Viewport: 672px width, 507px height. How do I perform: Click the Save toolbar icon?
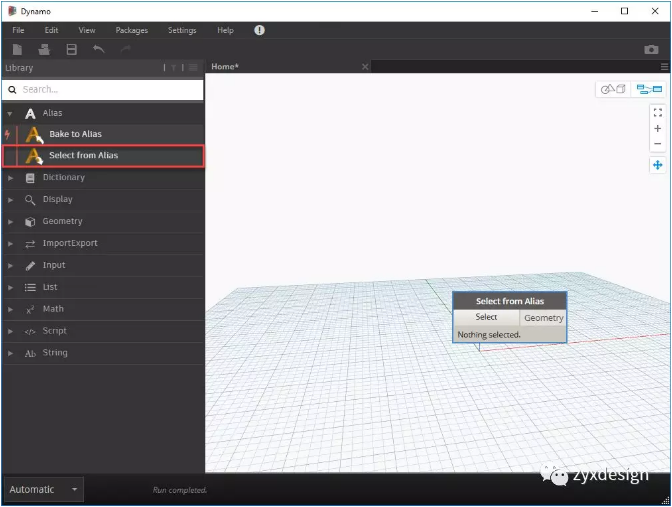[72, 49]
